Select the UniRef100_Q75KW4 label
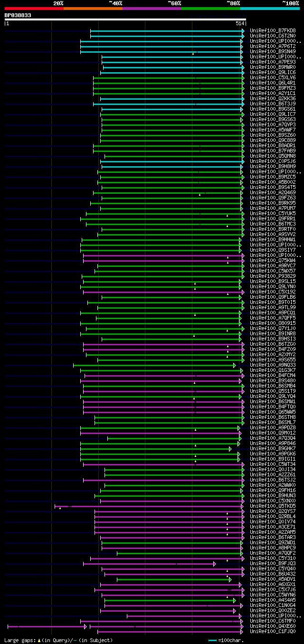The height and width of the screenshot is (644, 304). (x=273, y=260)
